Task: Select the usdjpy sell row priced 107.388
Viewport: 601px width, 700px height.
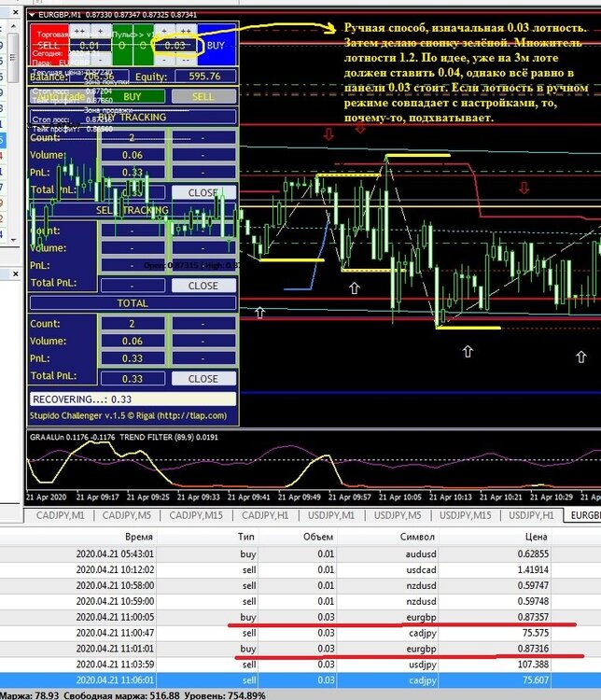Action: click(300, 665)
